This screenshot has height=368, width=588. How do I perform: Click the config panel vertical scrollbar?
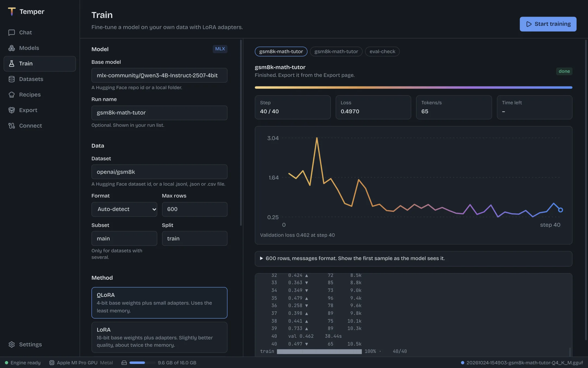pyautogui.click(x=241, y=133)
